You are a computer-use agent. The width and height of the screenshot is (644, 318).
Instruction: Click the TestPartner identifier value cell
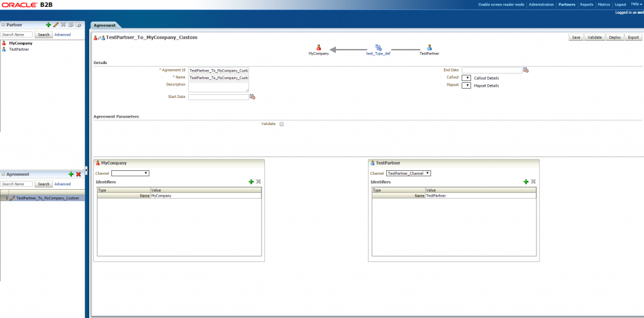pos(480,195)
